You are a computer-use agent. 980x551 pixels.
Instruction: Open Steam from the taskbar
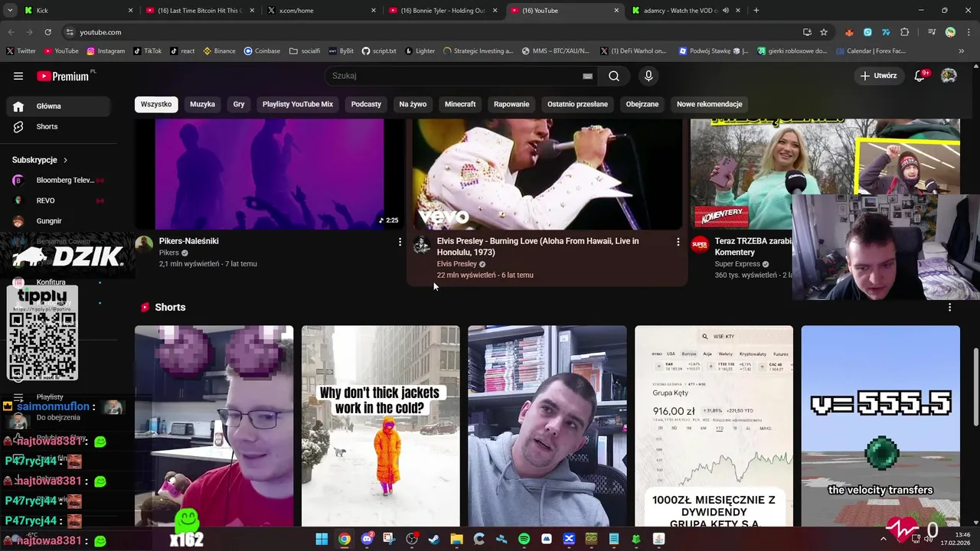434,539
